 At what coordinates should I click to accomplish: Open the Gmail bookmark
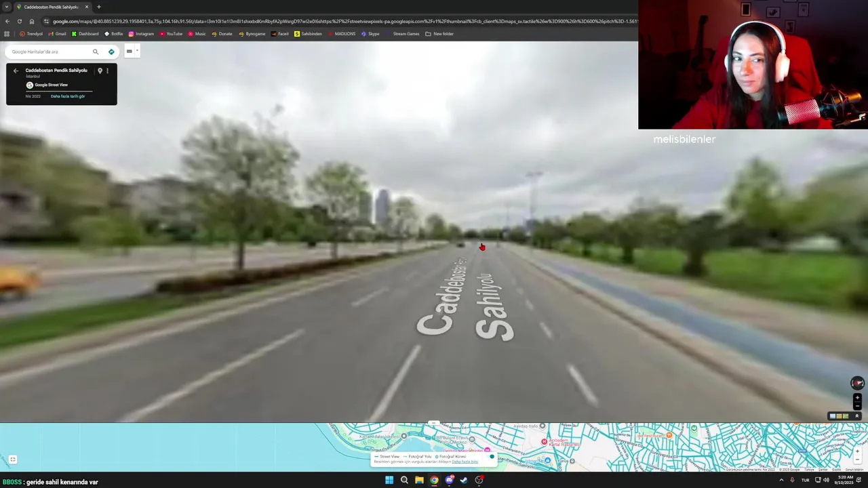pyautogui.click(x=58, y=34)
